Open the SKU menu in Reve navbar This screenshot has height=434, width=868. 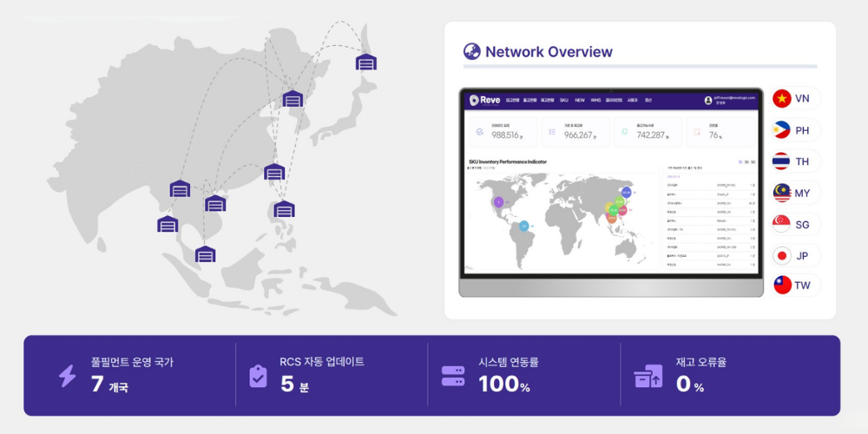564,100
